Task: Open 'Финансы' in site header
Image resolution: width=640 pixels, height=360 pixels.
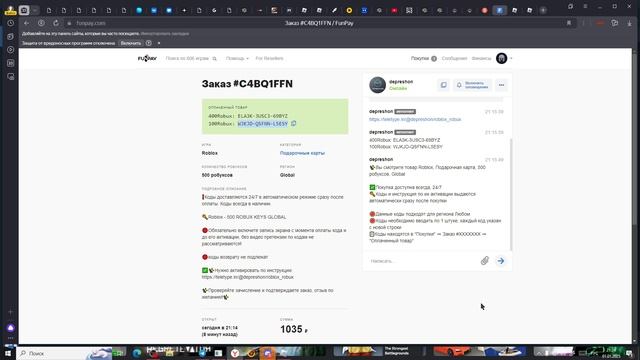Action: tap(481, 58)
